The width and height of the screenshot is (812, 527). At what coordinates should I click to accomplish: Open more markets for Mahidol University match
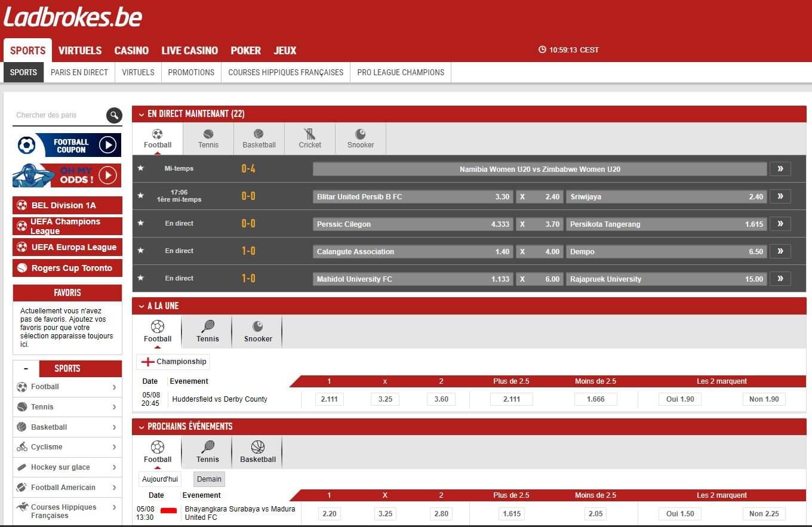780,279
